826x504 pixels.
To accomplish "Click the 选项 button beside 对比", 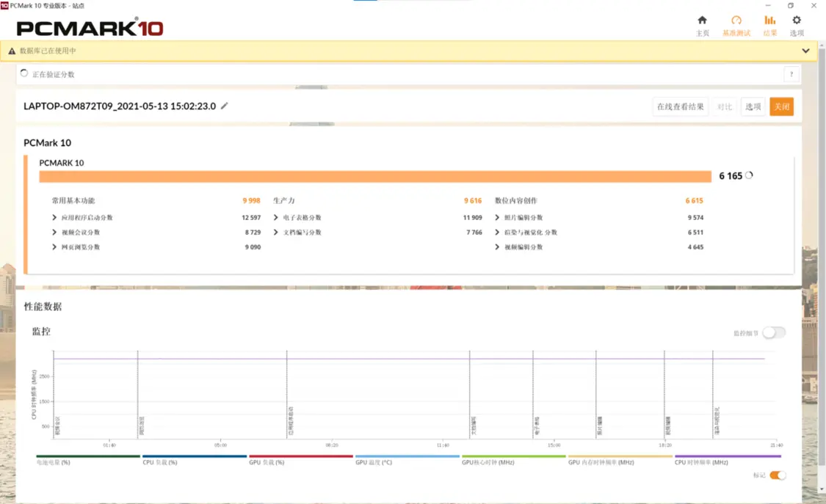I will coord(753,106).
